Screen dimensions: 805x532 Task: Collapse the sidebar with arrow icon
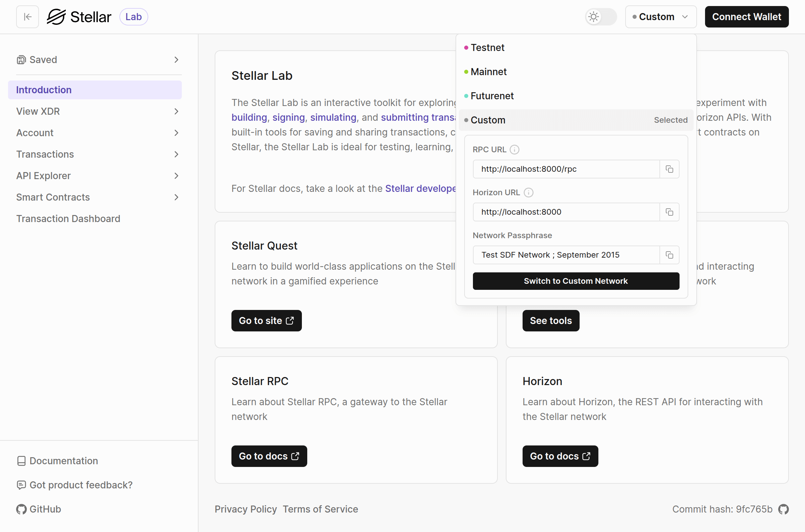click(28, 17)
